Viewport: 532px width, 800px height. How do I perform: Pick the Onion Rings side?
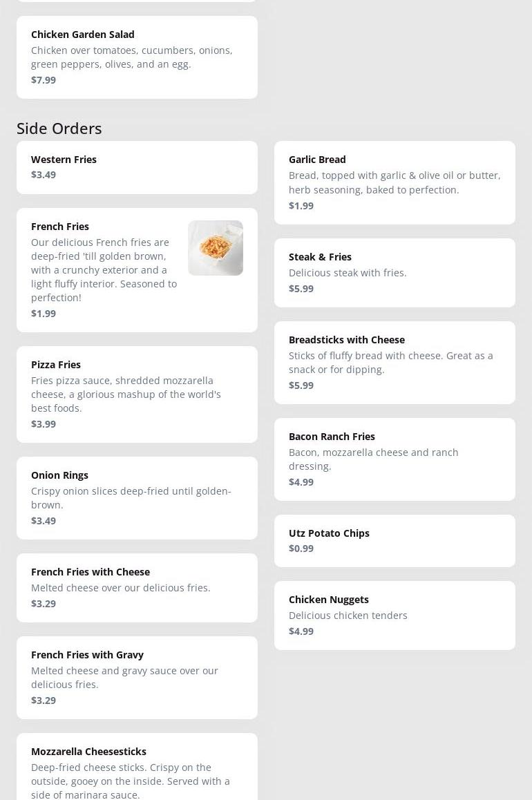[x=137, y=497]
